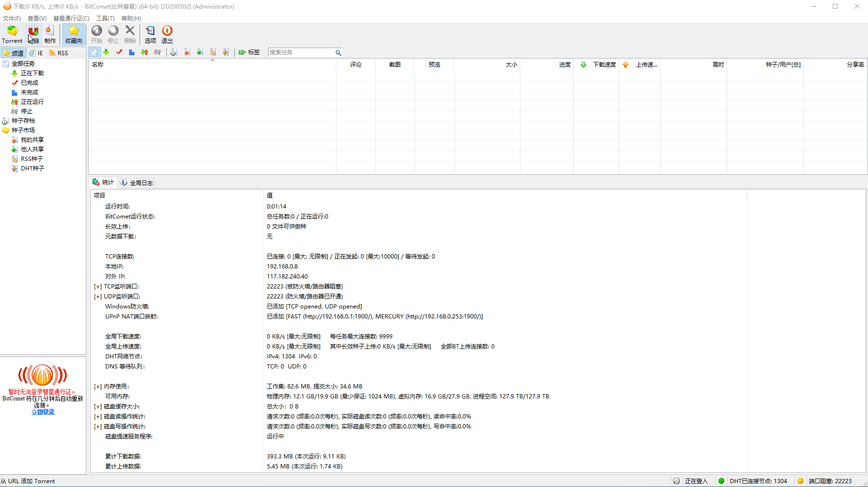This screenshot has width=868, height=487.
Task: Open a Torrent file from toolbar
Action: (12, 34)
